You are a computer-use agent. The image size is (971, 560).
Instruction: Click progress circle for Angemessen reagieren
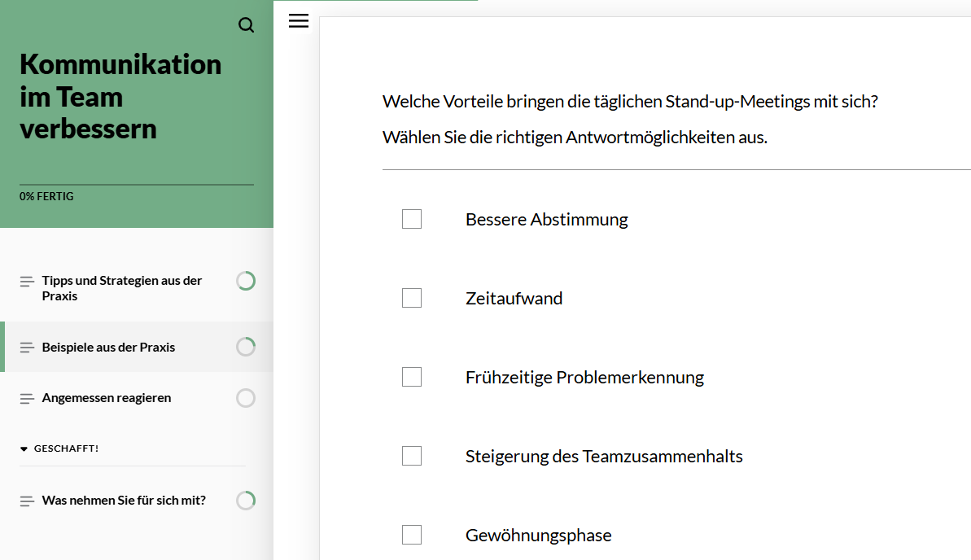click(246, 398)
